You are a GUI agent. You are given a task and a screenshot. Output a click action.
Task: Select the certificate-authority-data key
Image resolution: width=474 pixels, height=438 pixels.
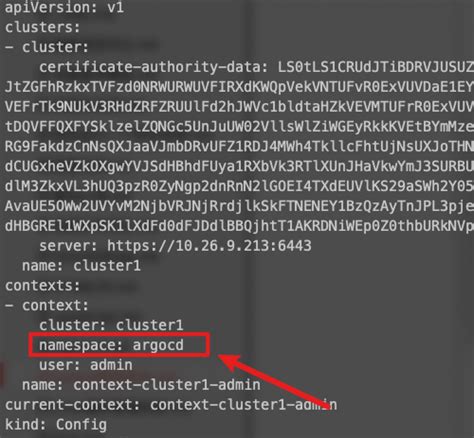click(x=154, y=67)
